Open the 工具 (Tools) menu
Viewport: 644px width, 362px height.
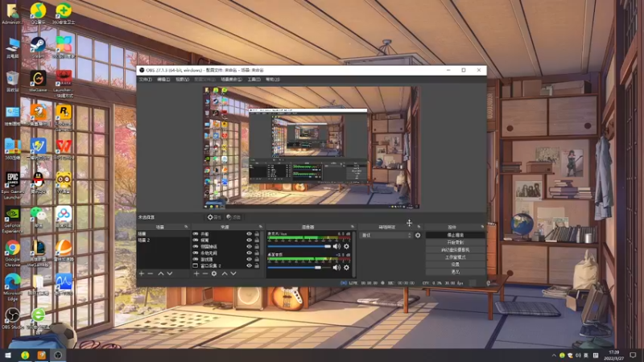[254, 79]
